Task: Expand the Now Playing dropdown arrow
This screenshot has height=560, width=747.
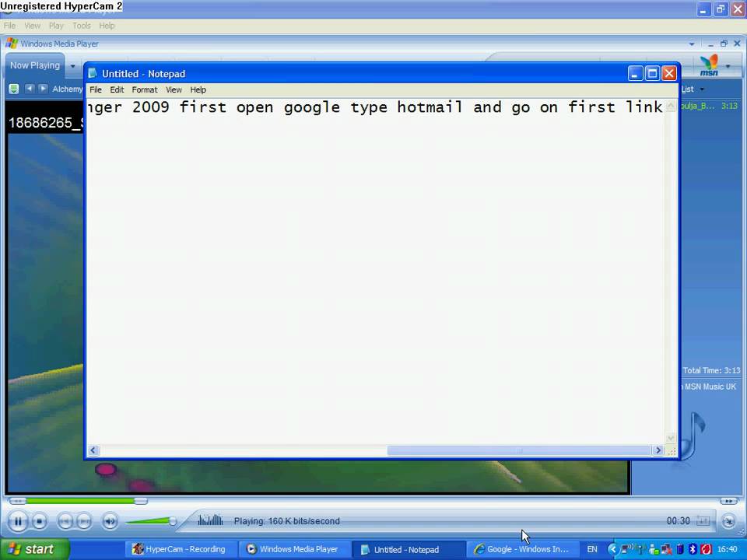Action: point(73,65)
